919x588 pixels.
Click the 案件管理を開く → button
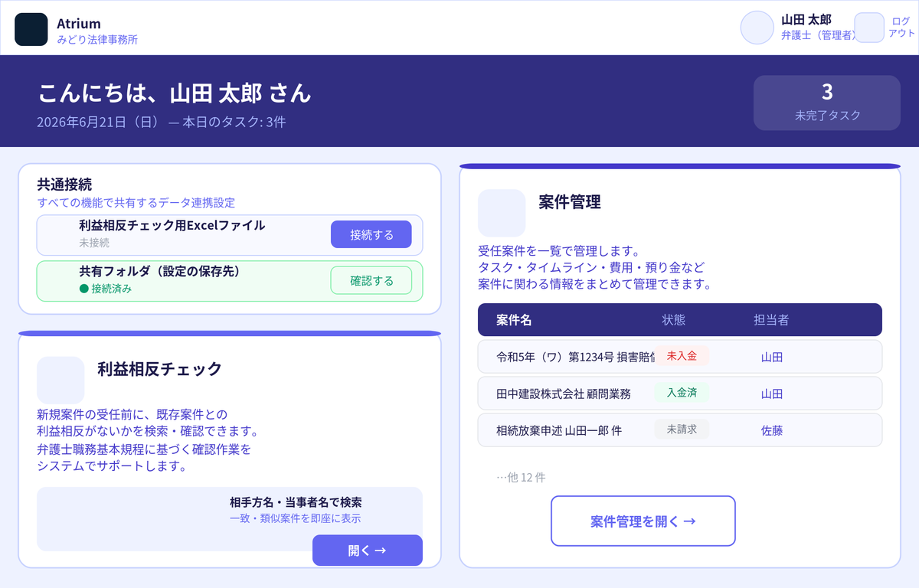coord(643,521)
